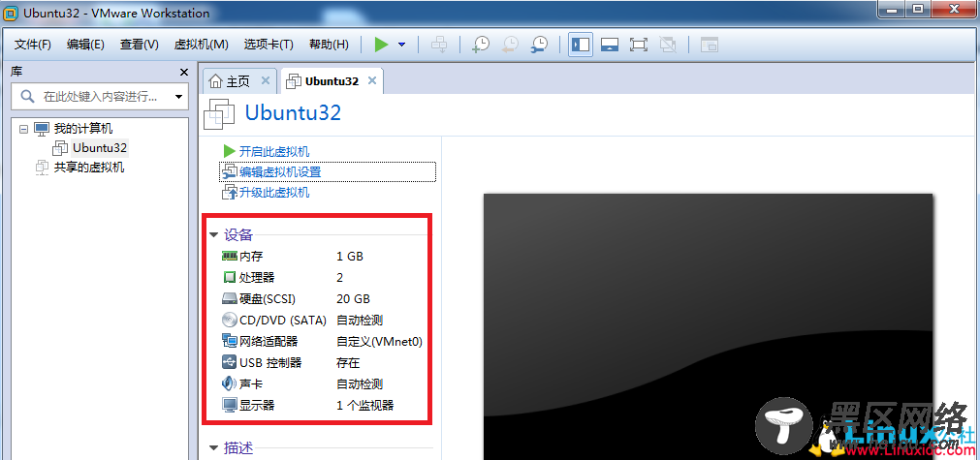Click the Unity mode toolbar icon
The width and height of the screenshot is (980, 460).
coord(668,45)
